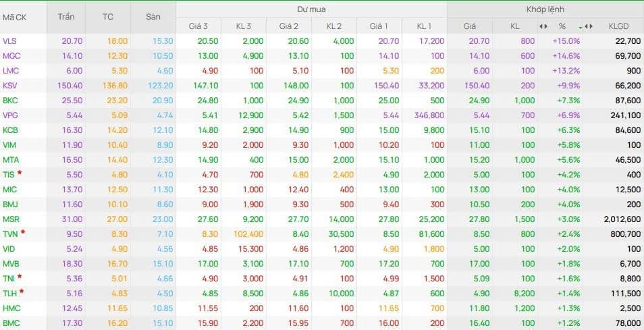Open the VID stock symbol

pos(9,249)
